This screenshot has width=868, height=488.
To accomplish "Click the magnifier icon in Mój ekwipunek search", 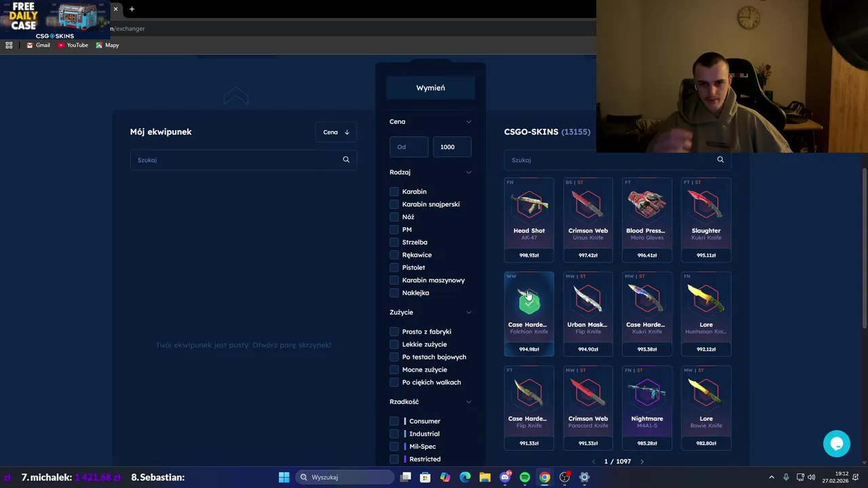I will (x=346, y=160).
